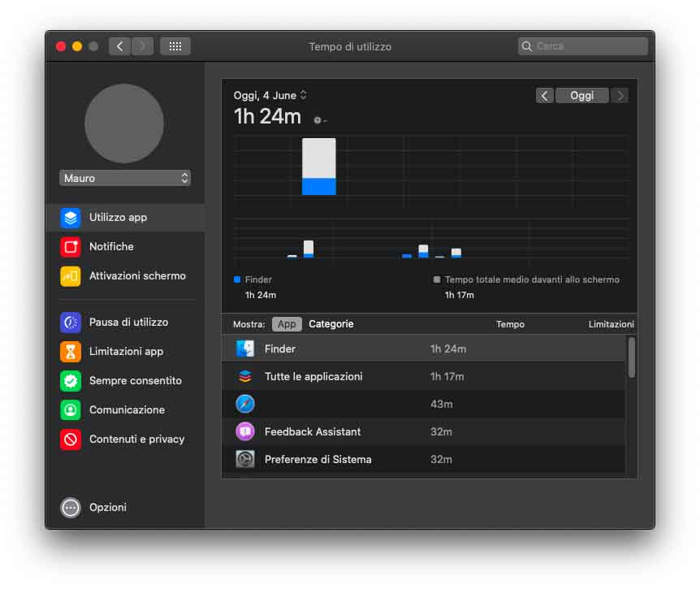Click Tempo totale medio davanti allo schermo

[x=532, y=279]
